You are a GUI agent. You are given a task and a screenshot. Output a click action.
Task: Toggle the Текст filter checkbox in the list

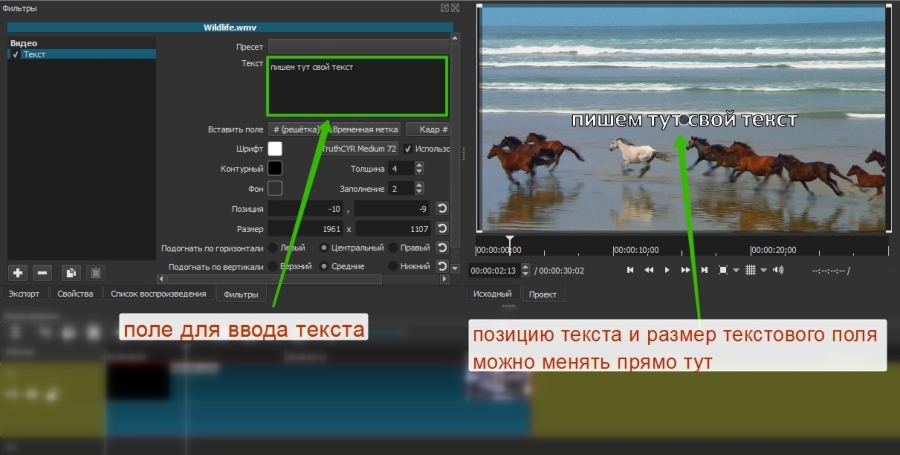click(x=15, y=54)
